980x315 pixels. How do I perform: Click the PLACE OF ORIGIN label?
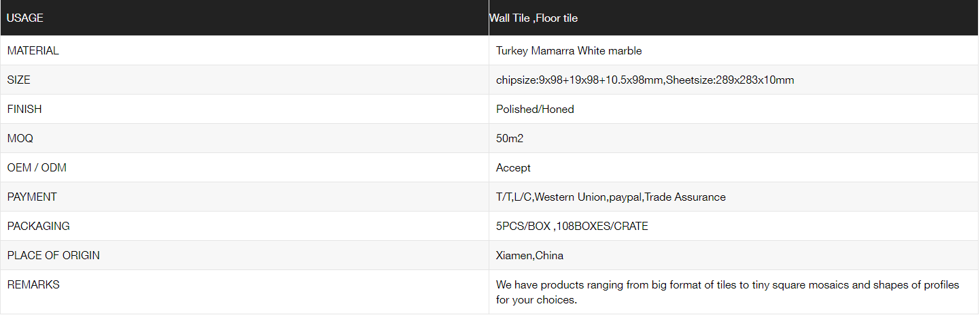(54, 255)
